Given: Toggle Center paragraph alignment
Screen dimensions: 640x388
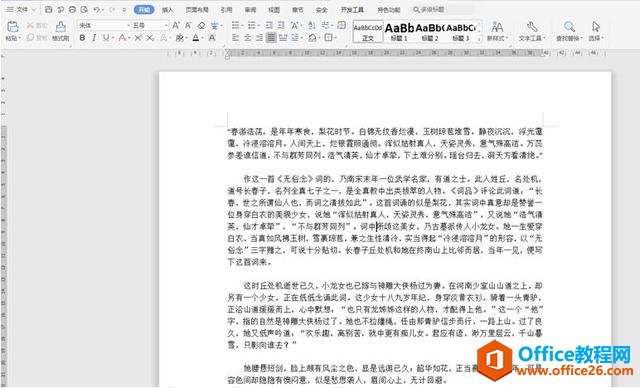Looking at the screenshot, I should [247, 38].
